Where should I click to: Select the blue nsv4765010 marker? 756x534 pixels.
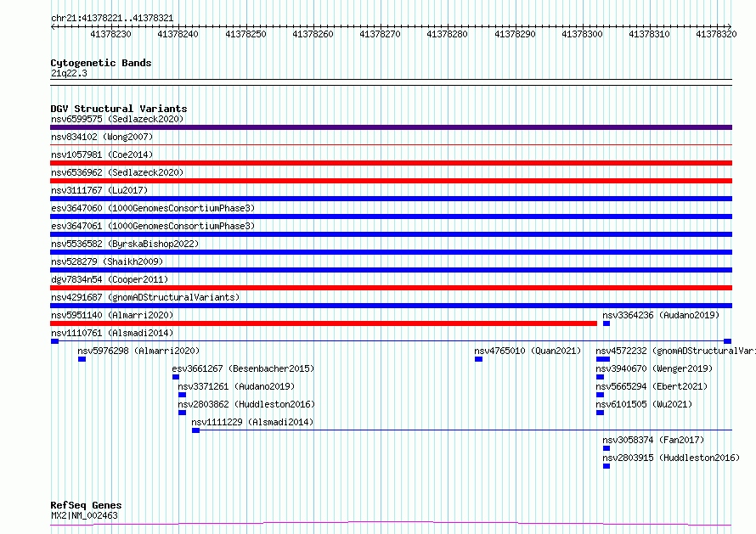pyautogui.click(x=478, y=359)
